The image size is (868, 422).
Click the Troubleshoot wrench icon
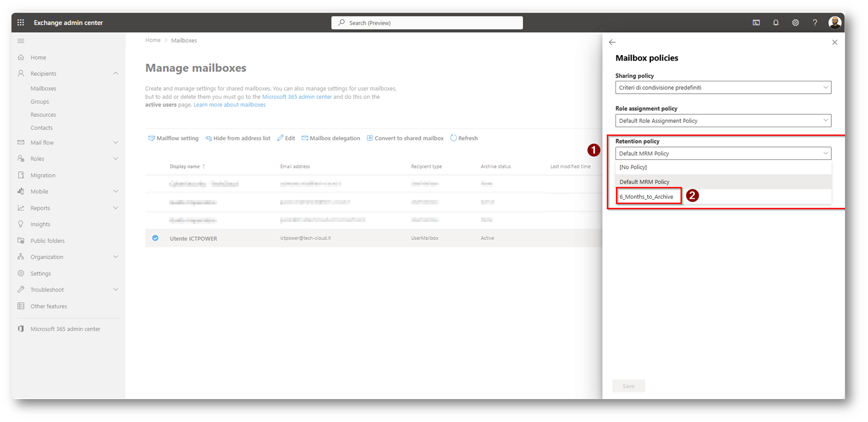tap(21, 290)
